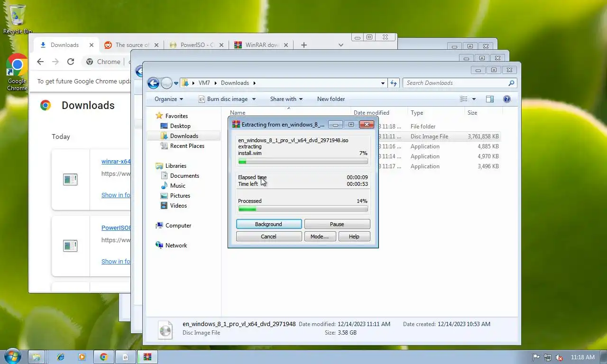Cancel the WinRAR extraction
Image resolution: width=607 pixels, height=364 pixels.
tap(269, 237)
